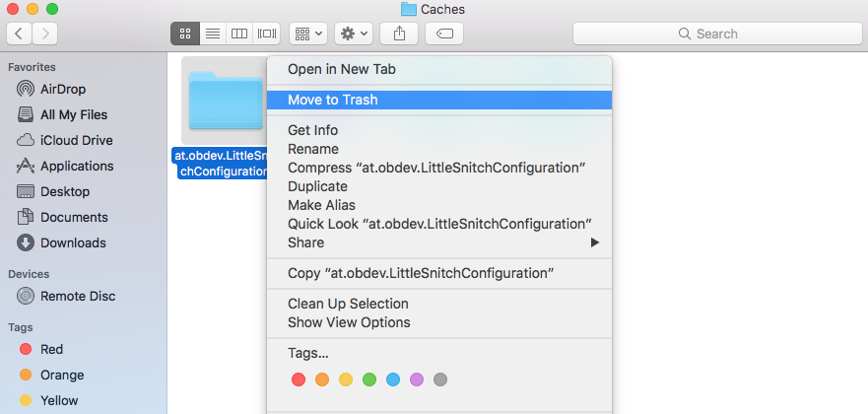868x414 pixels.
Task: Go back with the left arrow button
Action: 20,34
